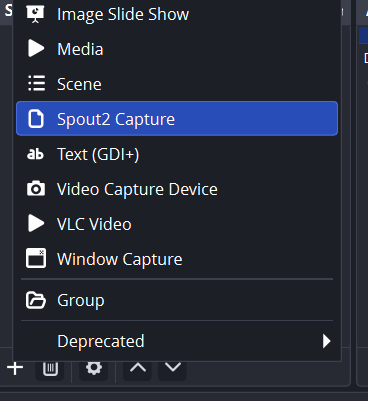The image size is (368, 401).
Task: Create a new source Group
Action: pos(177,300)
